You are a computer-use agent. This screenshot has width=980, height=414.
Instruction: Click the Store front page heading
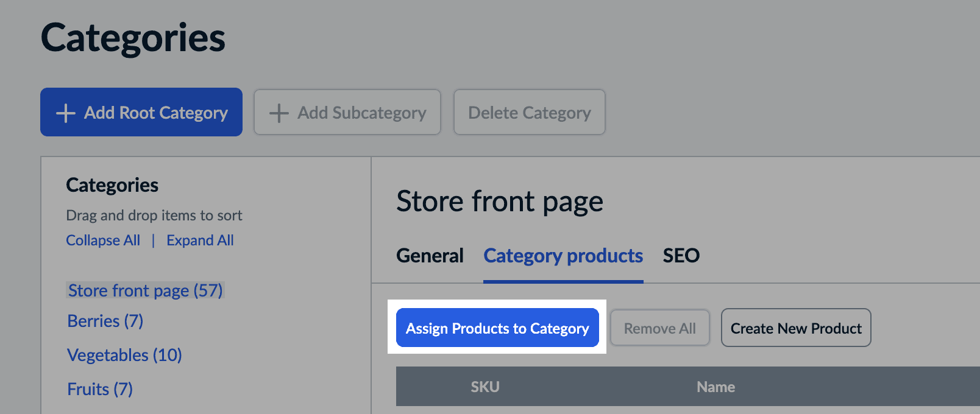pyautogui.click(x=499, y=202)
